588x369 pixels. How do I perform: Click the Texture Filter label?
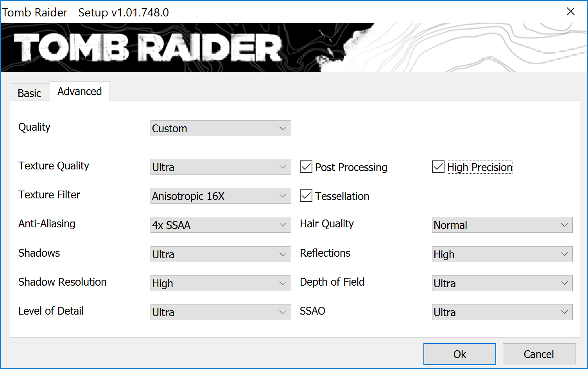pos(49,195)
